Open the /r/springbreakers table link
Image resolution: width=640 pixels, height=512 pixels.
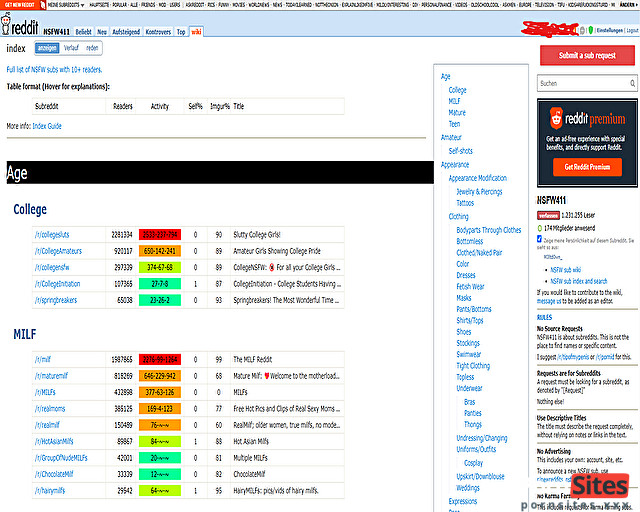click(56, 300)
